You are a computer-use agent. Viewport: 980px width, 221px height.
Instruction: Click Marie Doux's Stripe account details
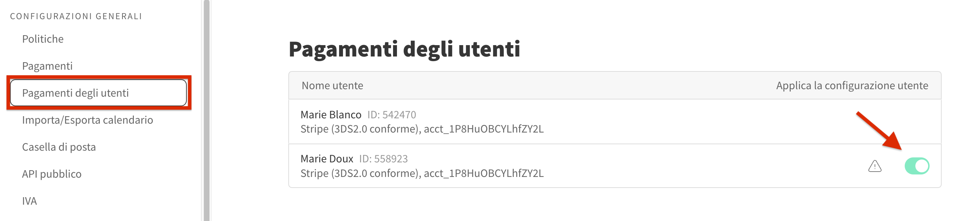coord(422,174)
